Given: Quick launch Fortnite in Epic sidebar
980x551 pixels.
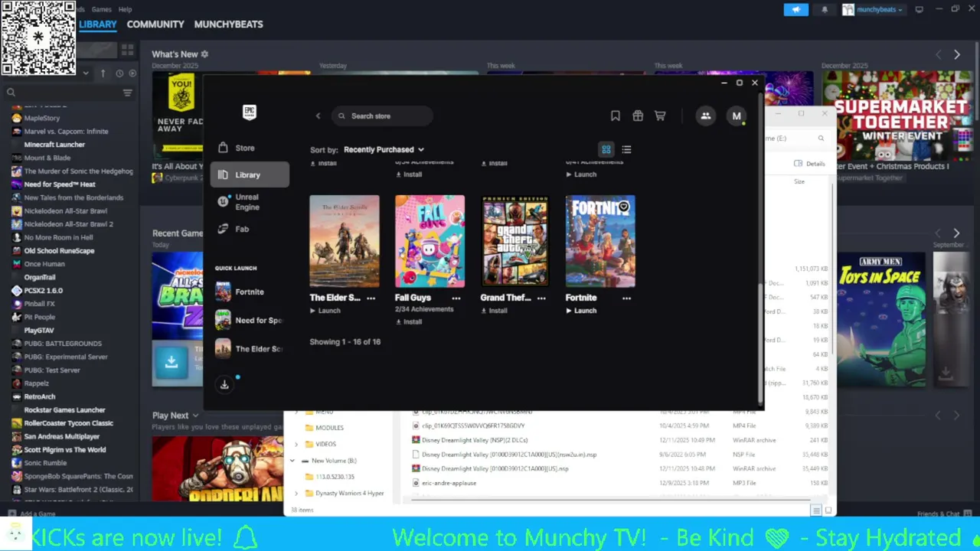Looking at the screenshot, I should pyautogui.click(x=250, y=292).
